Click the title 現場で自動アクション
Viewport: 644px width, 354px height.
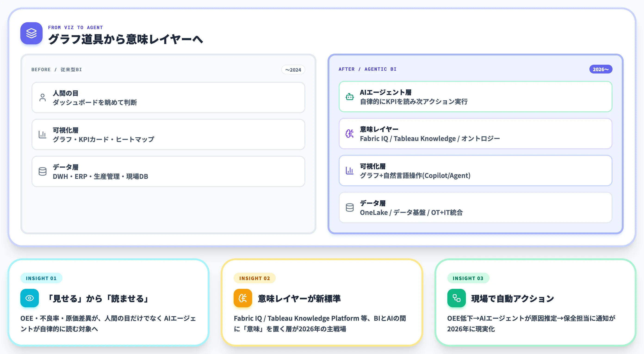(513, 299)
